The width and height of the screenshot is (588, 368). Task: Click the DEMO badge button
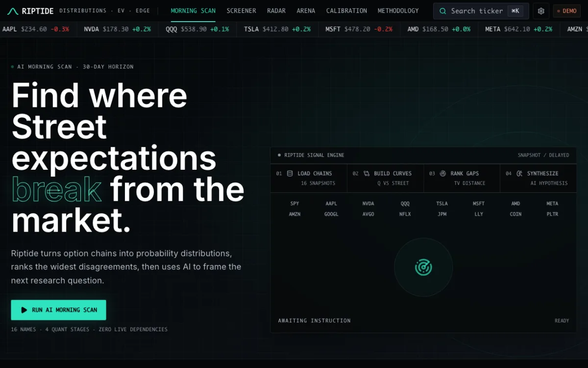[x=567, y=11]
